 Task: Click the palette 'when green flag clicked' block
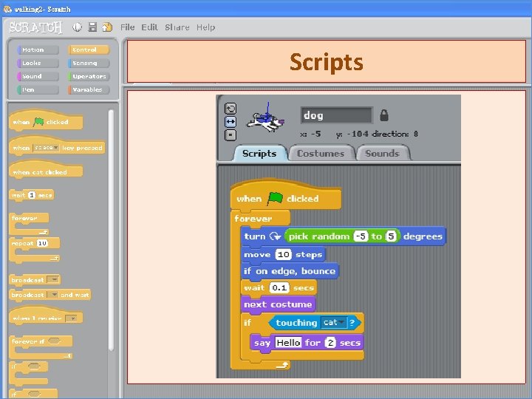click(x=46, y=120)
